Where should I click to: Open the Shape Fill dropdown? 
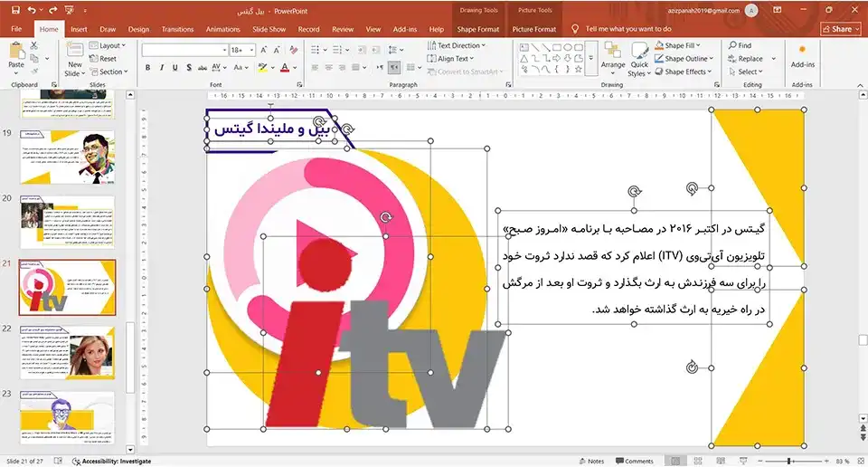(x=677, y=45)
